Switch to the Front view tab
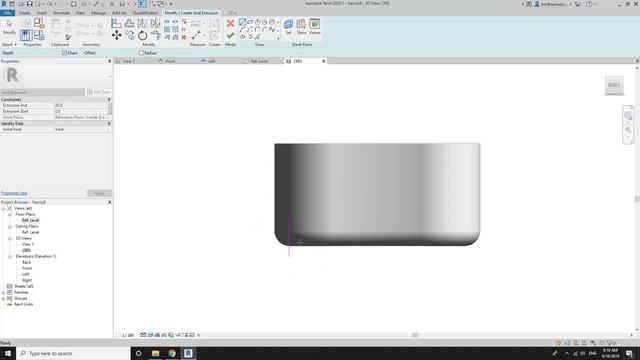 (170, 61)
